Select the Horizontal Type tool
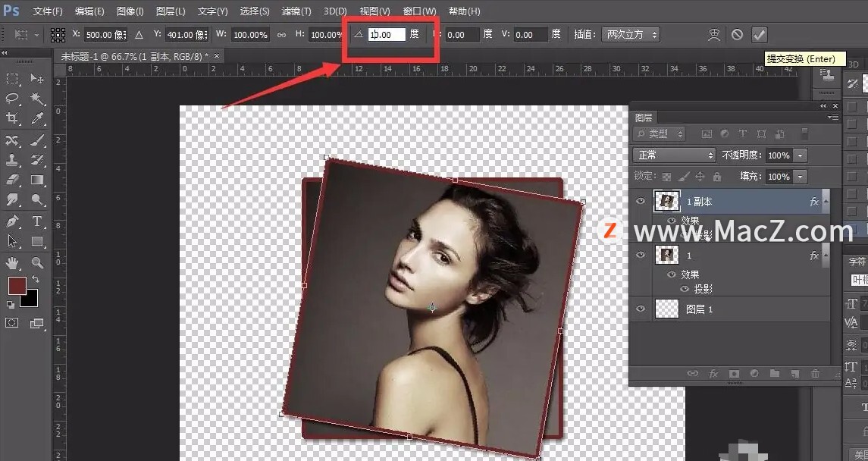The image size is (868, 461). (37, 221)
